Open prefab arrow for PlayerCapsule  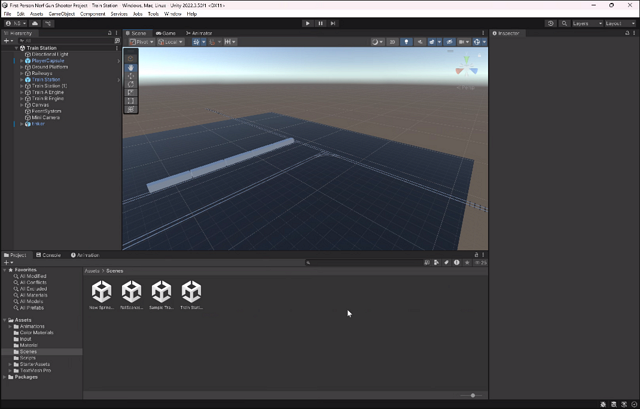119,61
